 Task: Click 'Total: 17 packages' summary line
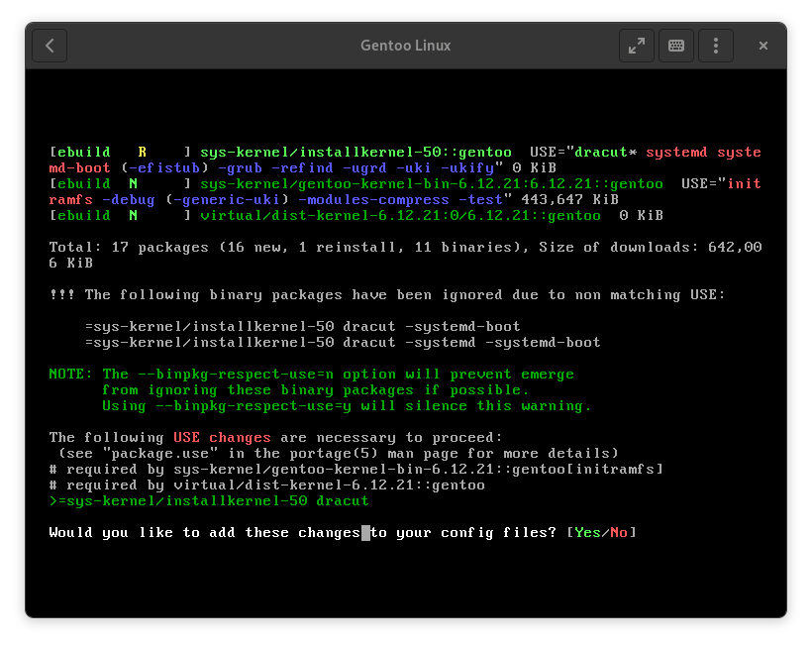point(405,255)
